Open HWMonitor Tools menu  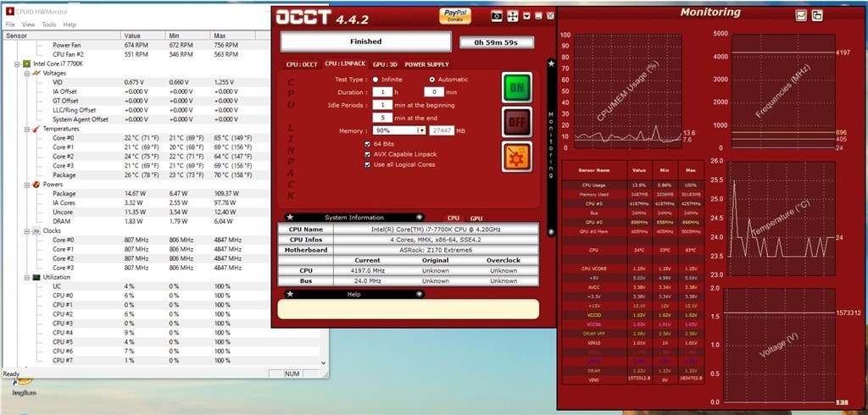pyautogui.click(x=49, y=25)
